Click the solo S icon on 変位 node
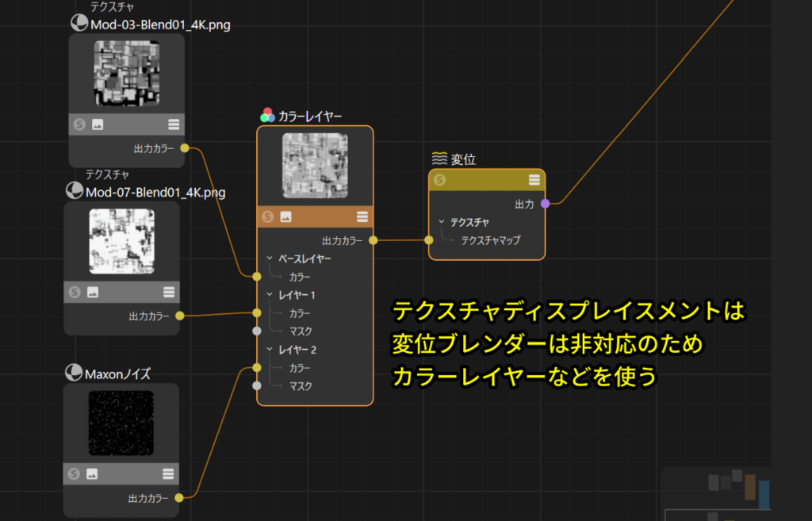 click(x=439, y=180)
